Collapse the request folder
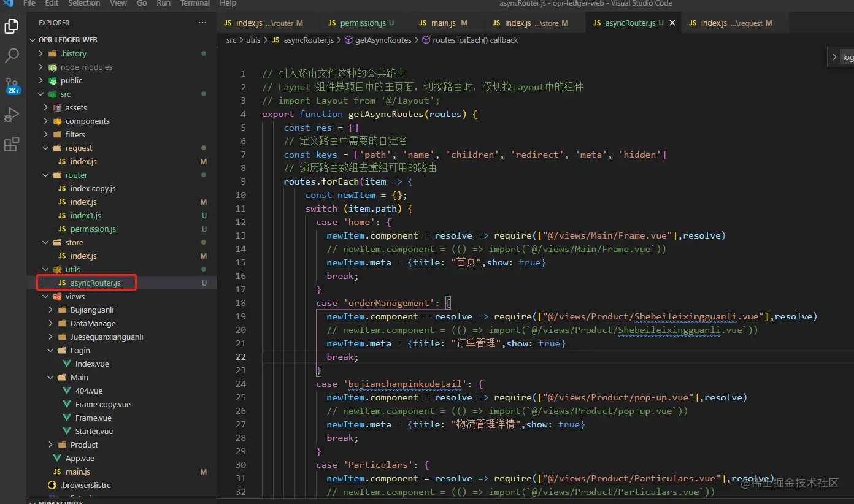The height and width of the screenshot is (504, 854). [46, 148]
